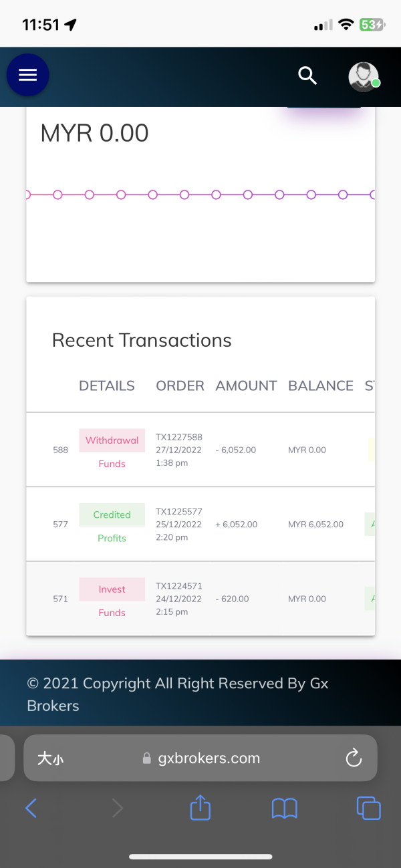Tap the Safari back arrow
The height and width of the screenshot is (868, 401).
tap(31, 809)
